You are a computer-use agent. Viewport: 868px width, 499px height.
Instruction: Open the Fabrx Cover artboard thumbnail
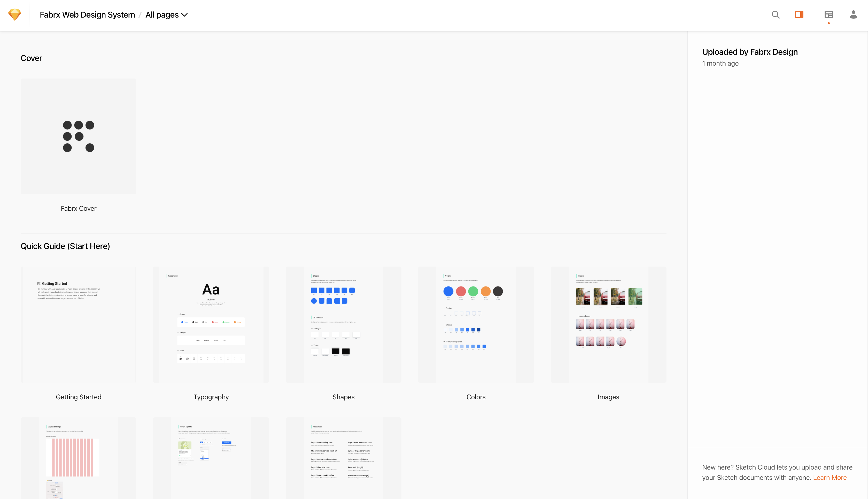pyautogui.click(x=79, y=136)
